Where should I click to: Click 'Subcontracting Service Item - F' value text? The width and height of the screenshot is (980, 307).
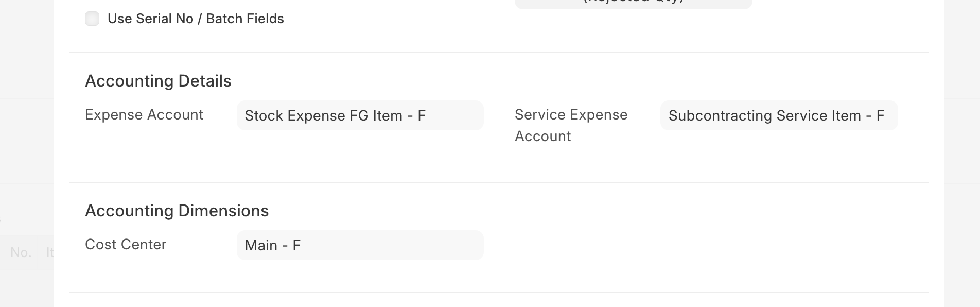pos(776,115)
